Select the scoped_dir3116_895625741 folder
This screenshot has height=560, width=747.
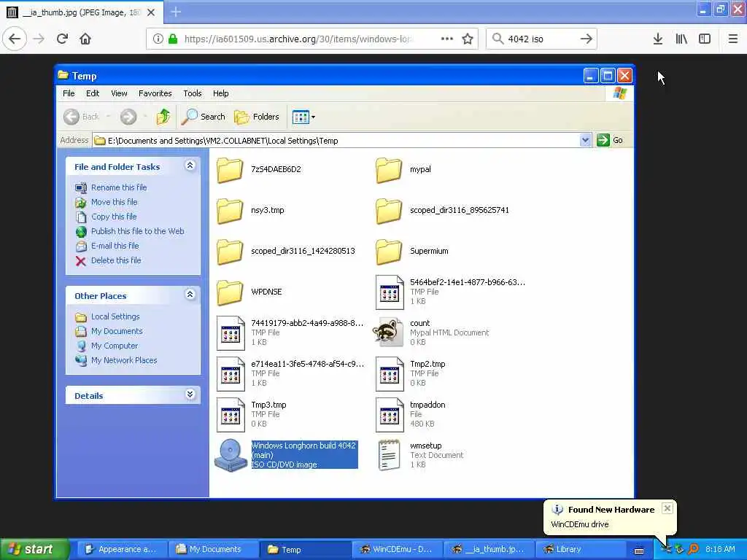pos(443,211)
